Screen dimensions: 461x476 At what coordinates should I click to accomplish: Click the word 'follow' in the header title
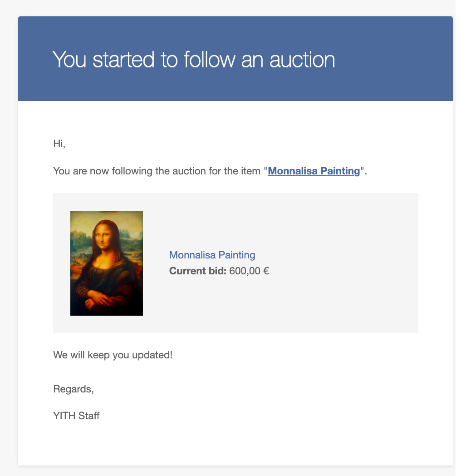click(209, 59)
